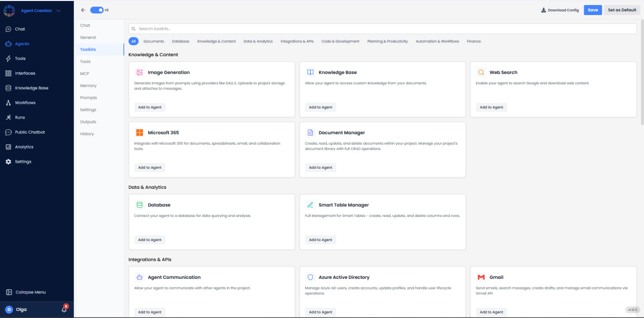Filter by Integrations & APIs

point(297,41)
